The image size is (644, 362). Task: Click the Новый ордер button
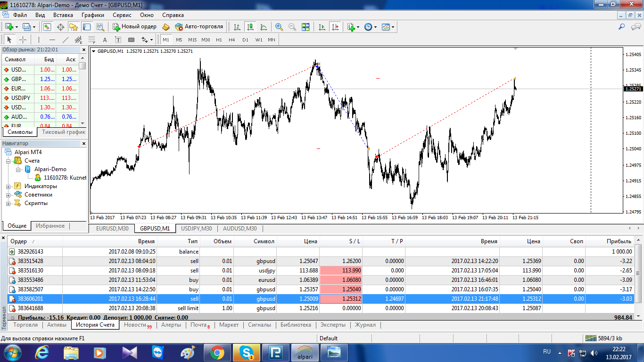134,26
